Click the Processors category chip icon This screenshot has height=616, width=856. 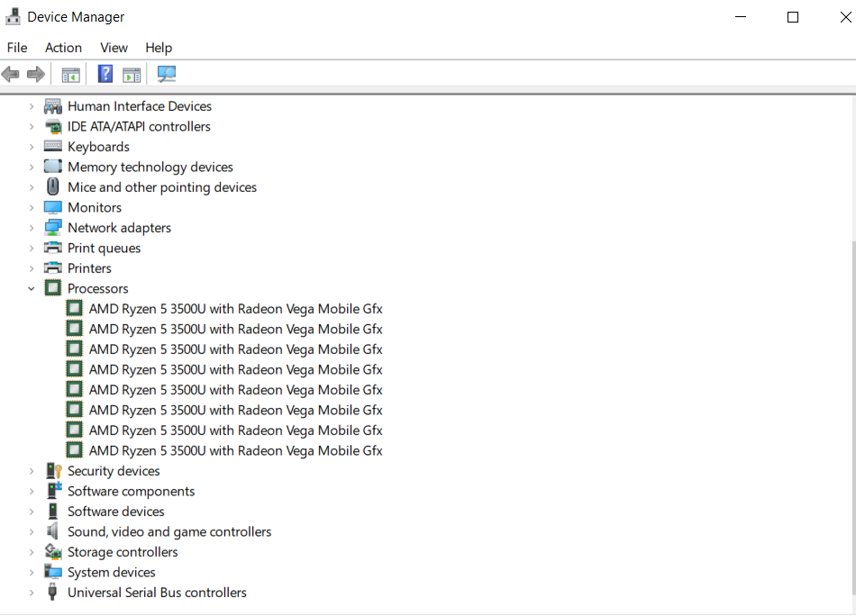[x=53, y=288]
